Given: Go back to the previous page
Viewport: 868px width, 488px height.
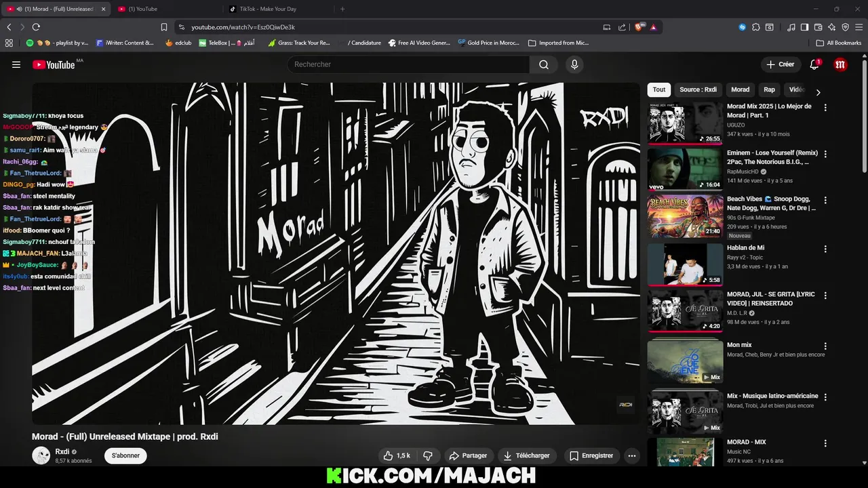Looking at the screenshot, I should coord(9,27).
